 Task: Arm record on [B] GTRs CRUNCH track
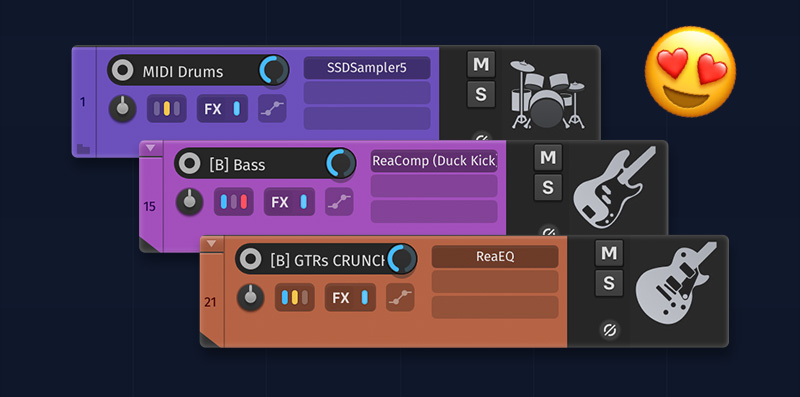(x=251, y=259)
